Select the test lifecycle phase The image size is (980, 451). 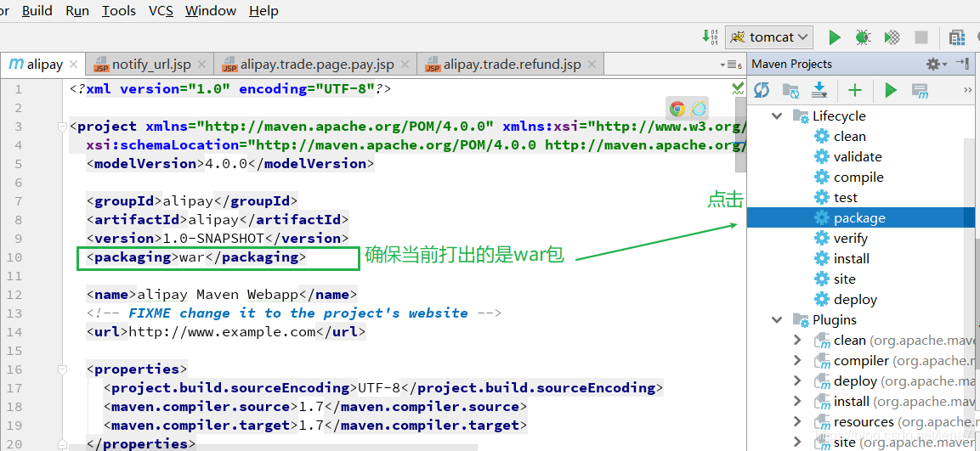[x=845, y=197]
